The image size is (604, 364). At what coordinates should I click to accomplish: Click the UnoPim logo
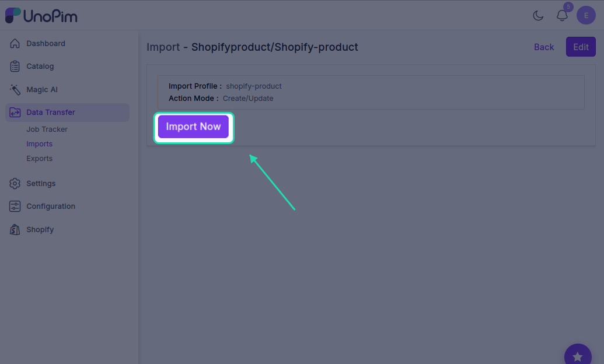(41, 15)
